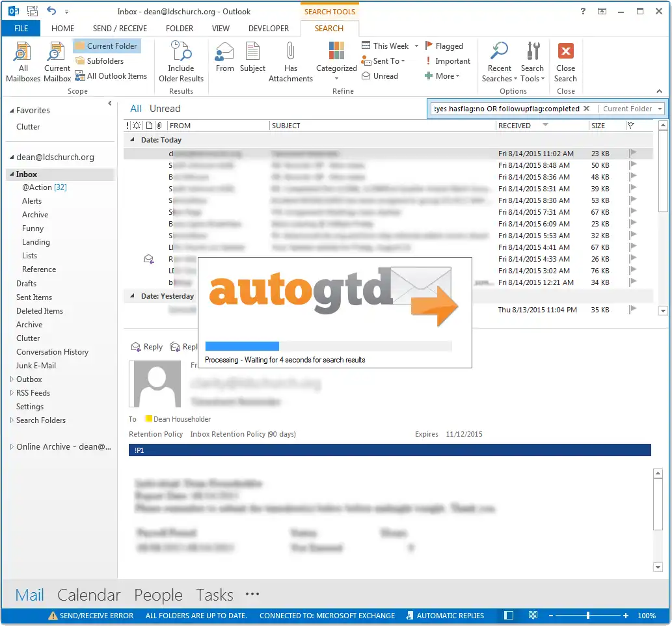Toggle flag on 6:09 AM message

click(x=632, y=223)
